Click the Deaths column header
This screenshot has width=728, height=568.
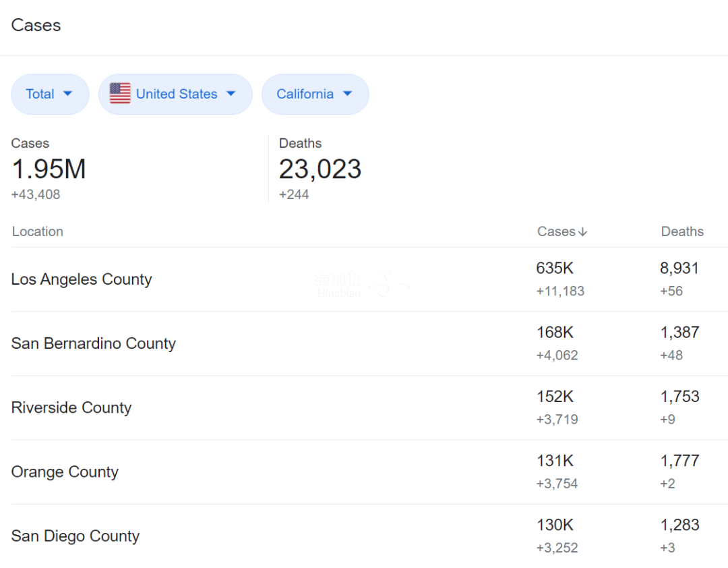pos(681,231)
